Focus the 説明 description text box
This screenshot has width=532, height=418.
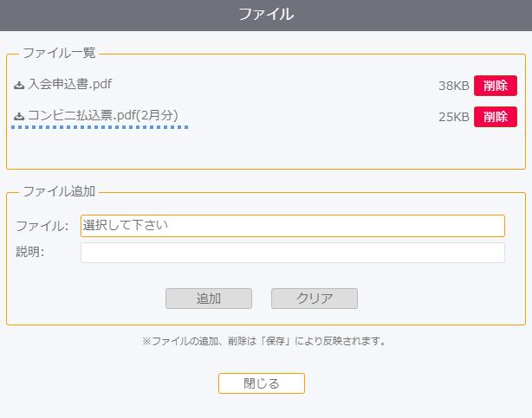[293, 253]
